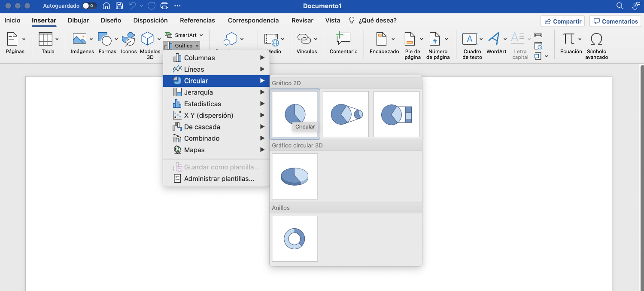This screenshot has width=644, height=291.
Task: Select the Anillos doughnut chart thumbnail
Action: [x=295, y=239]
